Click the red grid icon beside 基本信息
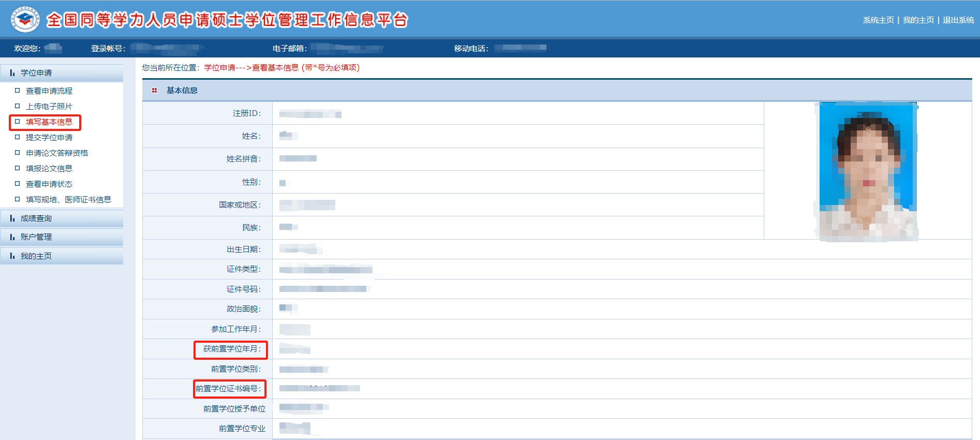This screenshot has height=440, width=980. tap(154, 91)
